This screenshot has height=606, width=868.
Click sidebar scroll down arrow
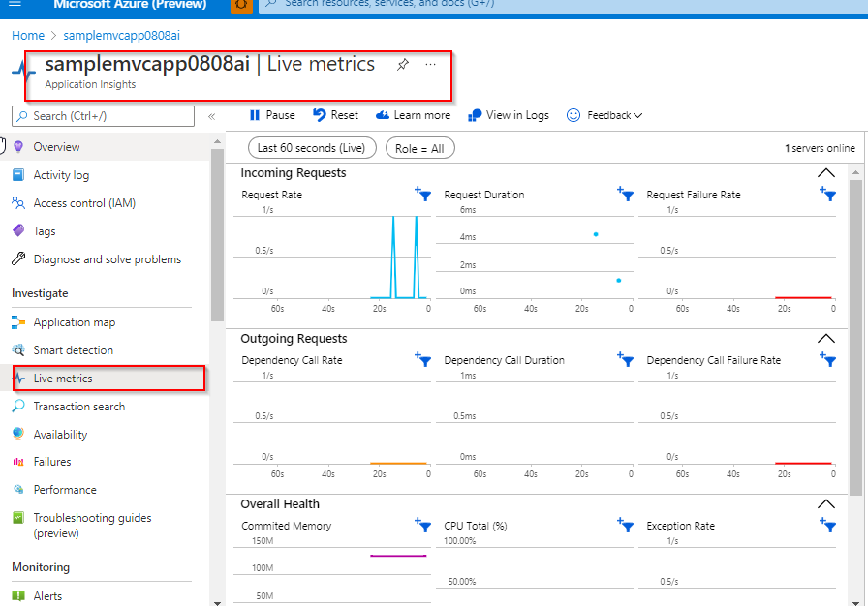point(217,603)
